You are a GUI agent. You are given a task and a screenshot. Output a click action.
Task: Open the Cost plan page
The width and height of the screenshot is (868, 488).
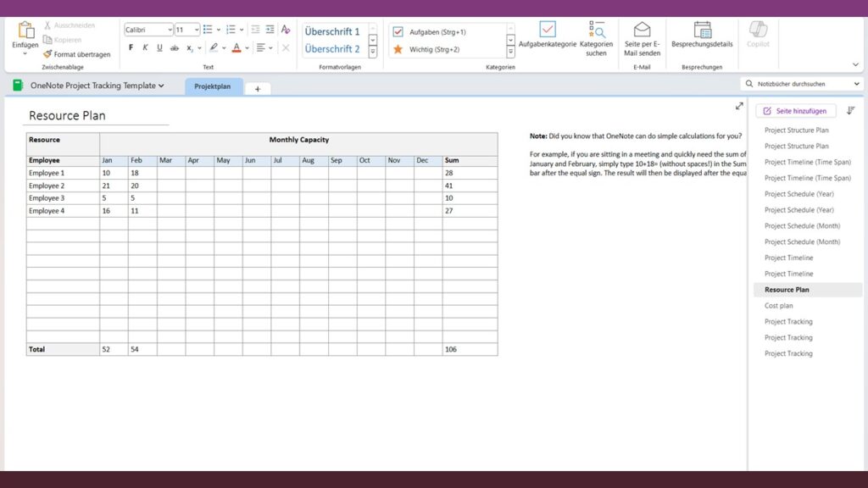point(779,305)
